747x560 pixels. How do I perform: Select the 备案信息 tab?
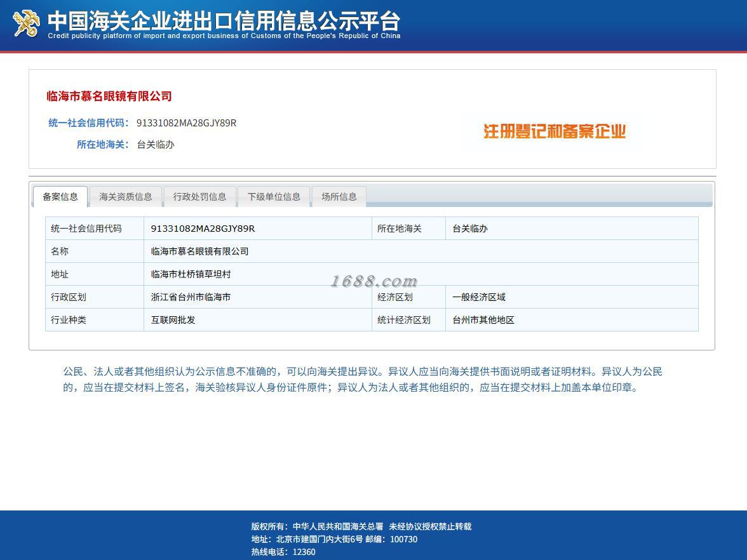coord(60,197)
